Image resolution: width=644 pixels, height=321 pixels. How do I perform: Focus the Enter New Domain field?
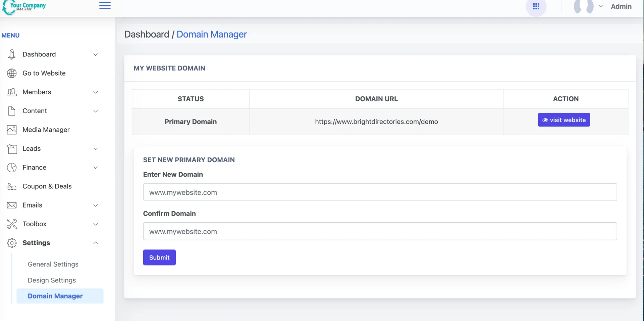380,192
